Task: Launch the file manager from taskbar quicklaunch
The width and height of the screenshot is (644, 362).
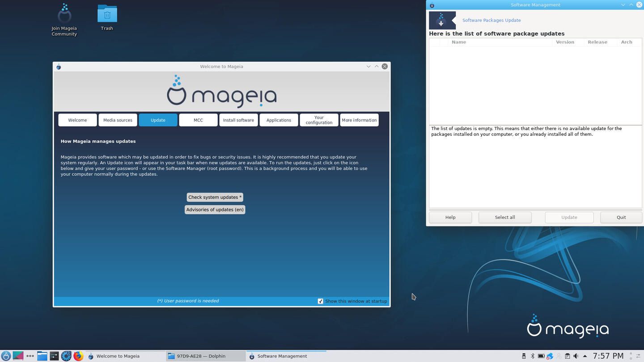Action: (42, 356)
